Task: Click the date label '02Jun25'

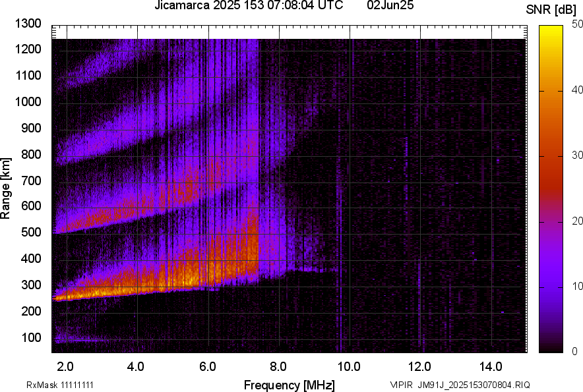Action: click(x=390, y=5)
